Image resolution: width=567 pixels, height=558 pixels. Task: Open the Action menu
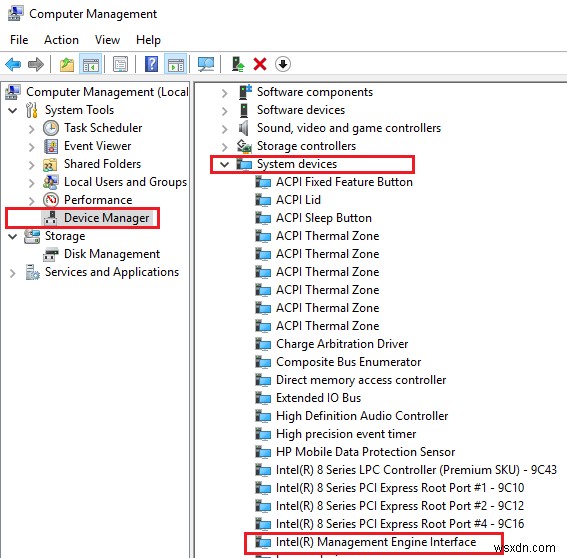click(61, 39)
